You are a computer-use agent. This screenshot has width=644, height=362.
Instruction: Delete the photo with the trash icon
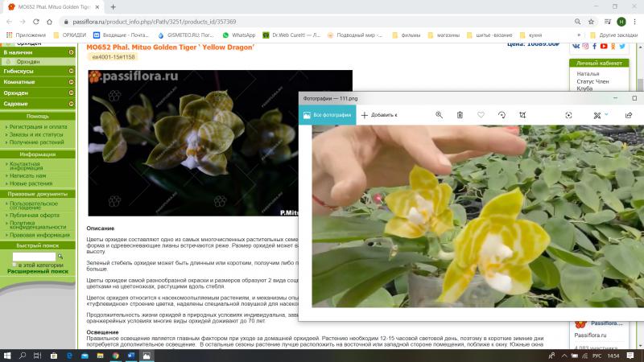point(460,115)
